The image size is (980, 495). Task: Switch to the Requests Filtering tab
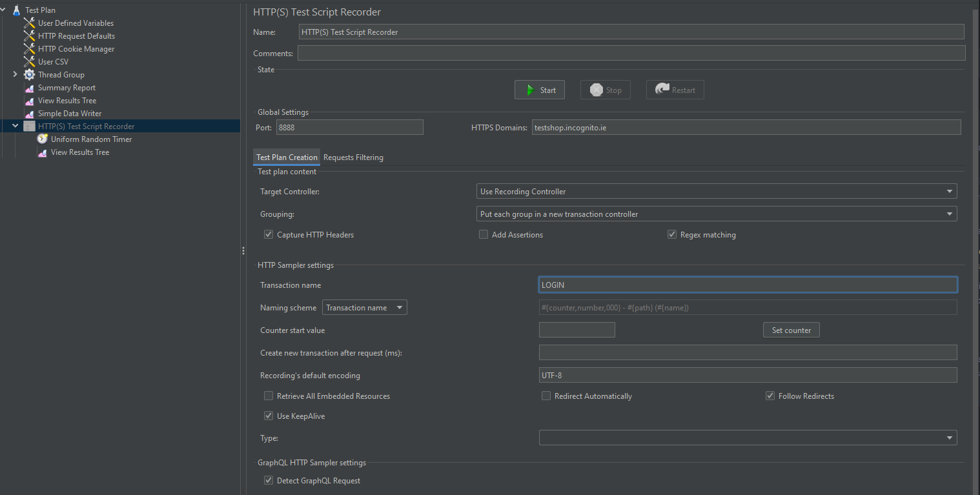(353, 157)
